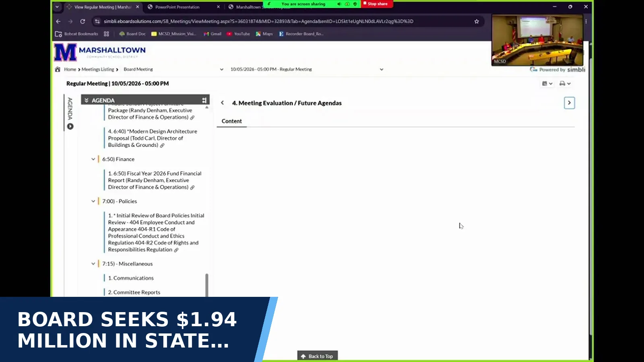Viewport: 644px width, 362px height.
Task: Open the Board Doc bookmark
Action: click(132, 34)
